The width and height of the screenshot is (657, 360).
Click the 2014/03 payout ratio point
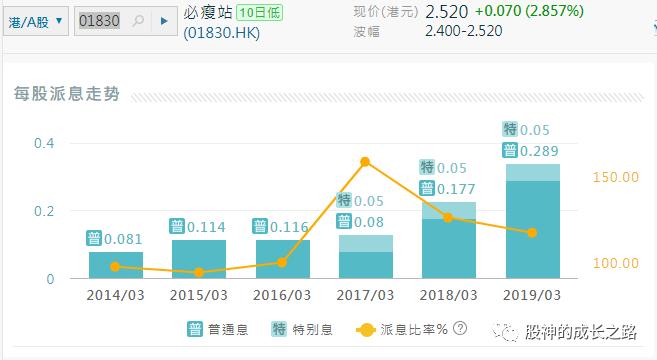pyautogui.click(x=115, y=267)
